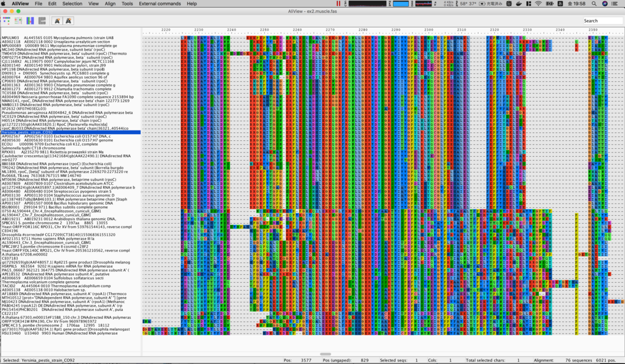Screen dimensions: 625x364
Task: Click the Search field in the toolbar
Action: (x=602, y=21)
